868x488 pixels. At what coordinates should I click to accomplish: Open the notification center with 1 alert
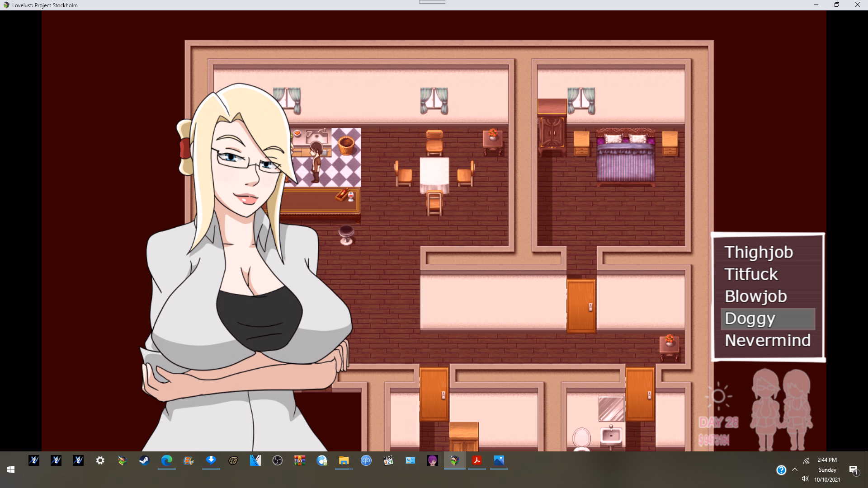(854, 470)
